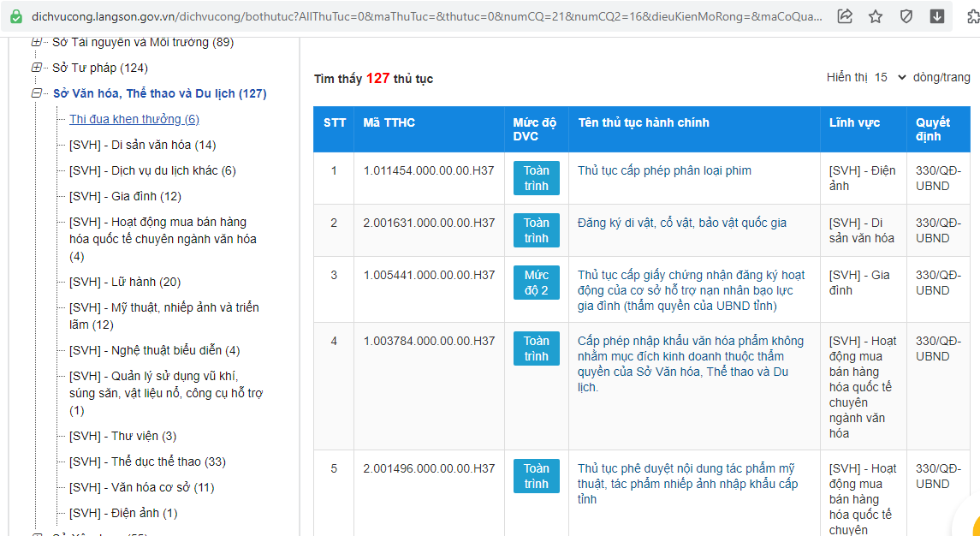
Task: Click Mức độ 2 button in row 3
Action: (537, 283)
